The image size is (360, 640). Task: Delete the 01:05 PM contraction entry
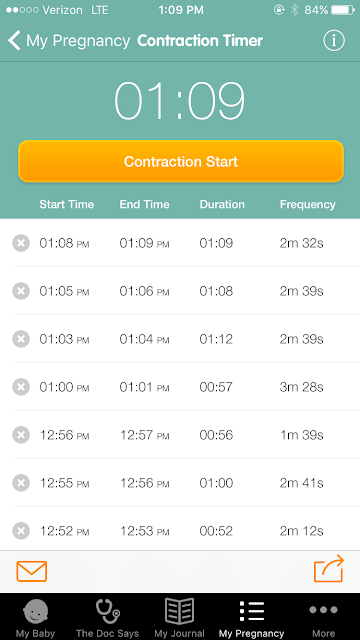pyautogui.click(x=21, y=291)
